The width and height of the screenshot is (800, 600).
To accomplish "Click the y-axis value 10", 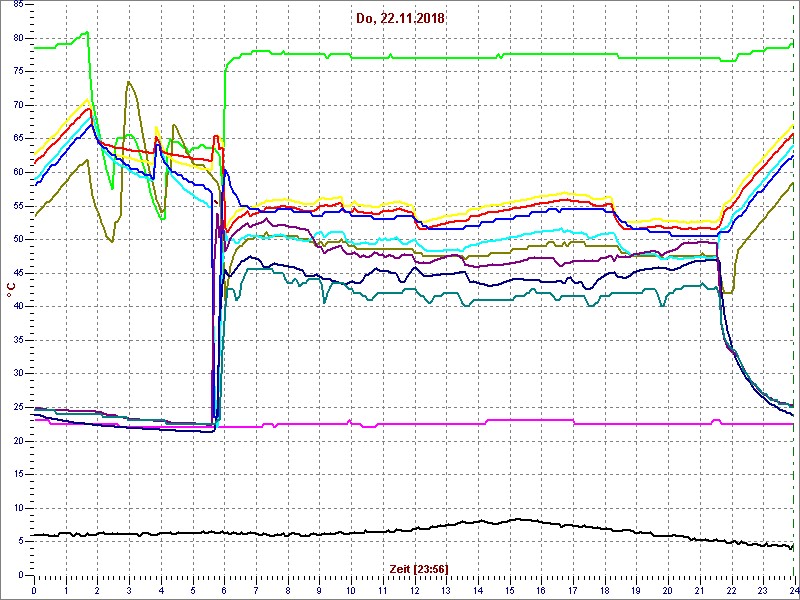I will click(17, 508).
